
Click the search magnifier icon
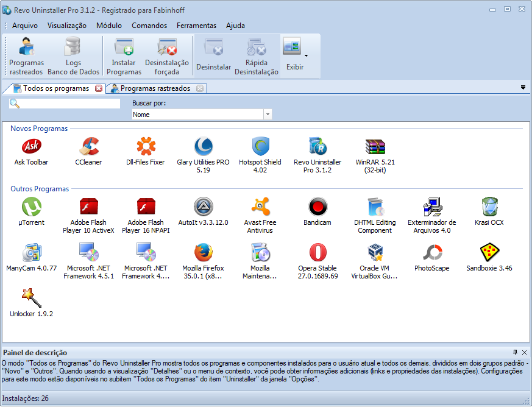(x=14, y=104)
